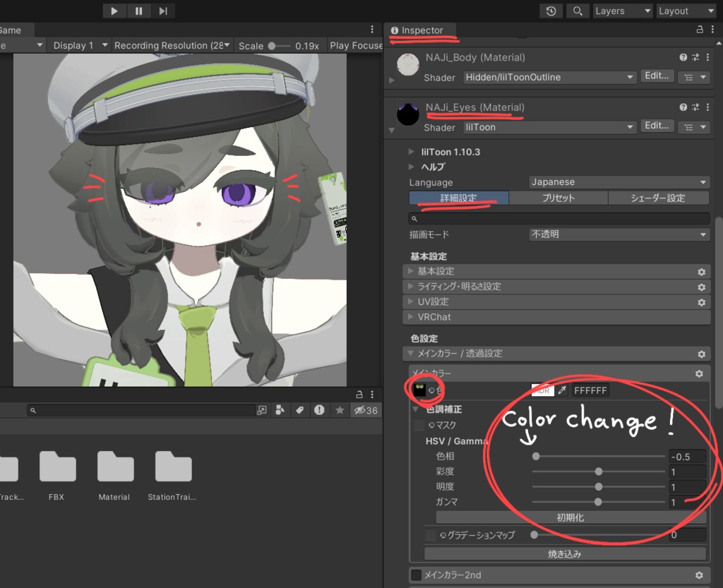Open the Language dropdown set to Japanese
The height and width of the screenshot is (588, 723).
click(619, 182)
